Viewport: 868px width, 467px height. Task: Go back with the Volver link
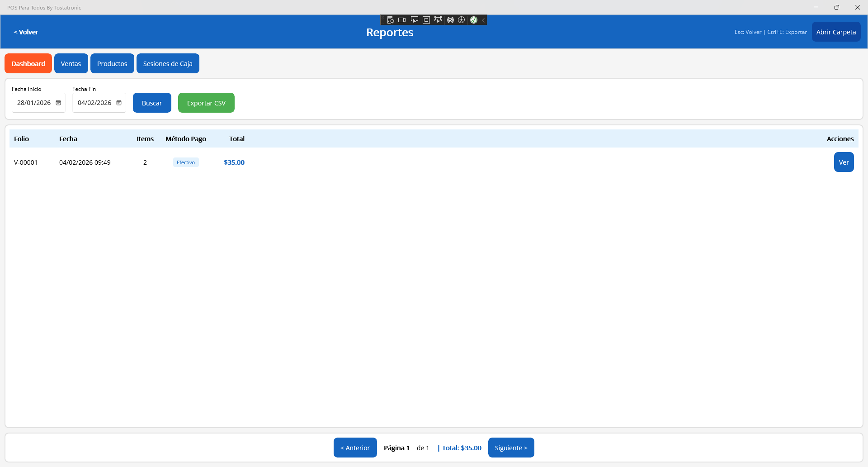(26, 32)
